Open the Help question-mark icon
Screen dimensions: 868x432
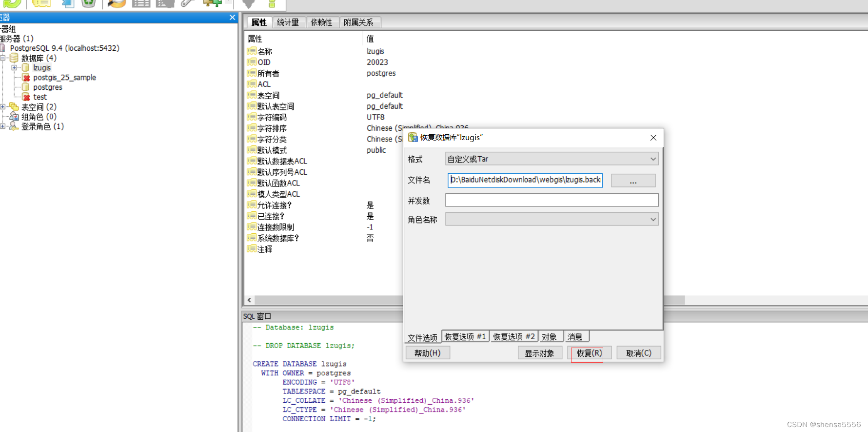click(272, 3)
